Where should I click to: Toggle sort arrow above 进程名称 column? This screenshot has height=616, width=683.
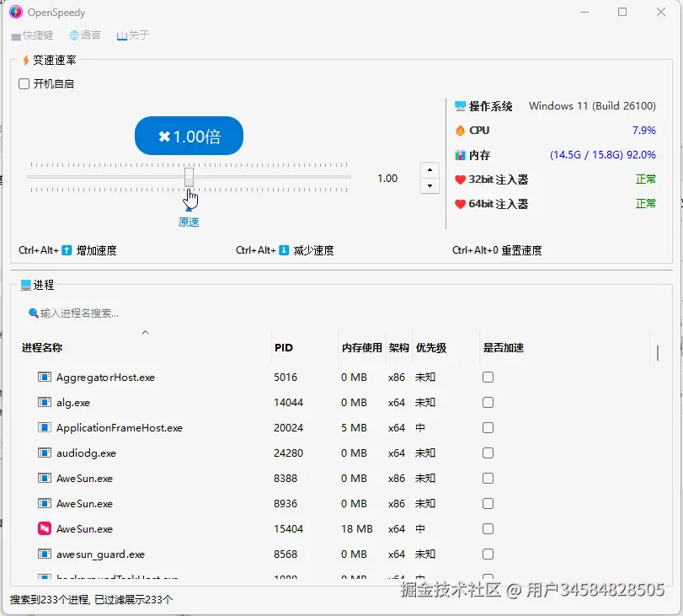[x=146, y=333]
